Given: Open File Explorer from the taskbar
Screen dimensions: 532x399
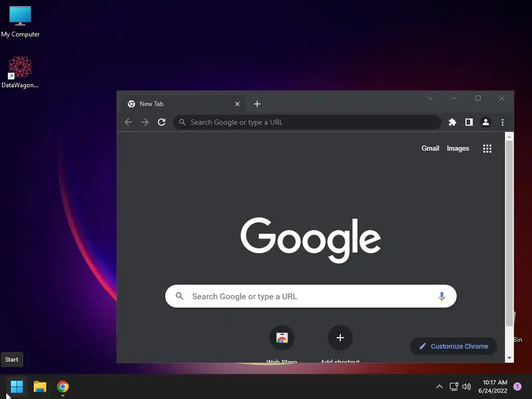Looking at the screenshot, I should [x=39, y=387].
